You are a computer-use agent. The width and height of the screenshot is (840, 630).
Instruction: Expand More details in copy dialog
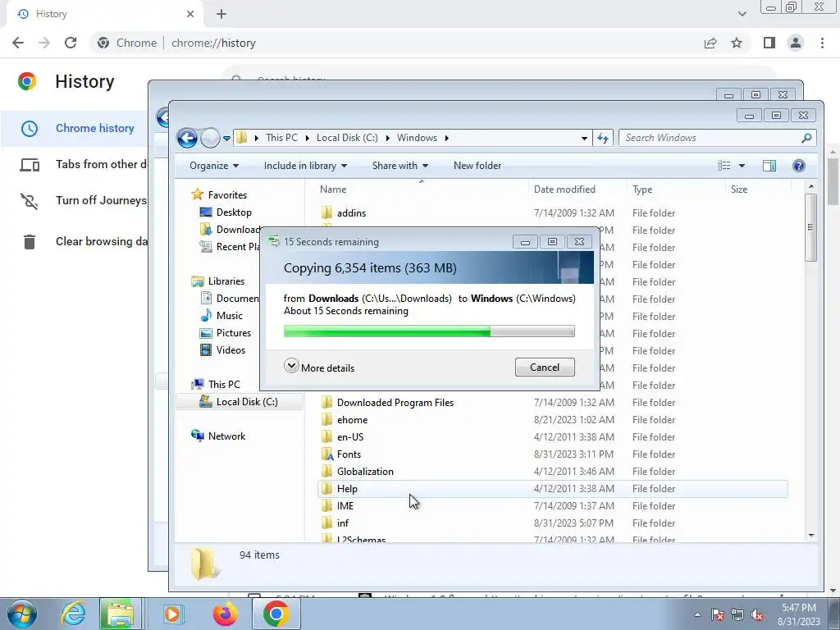tap(319, 367)
